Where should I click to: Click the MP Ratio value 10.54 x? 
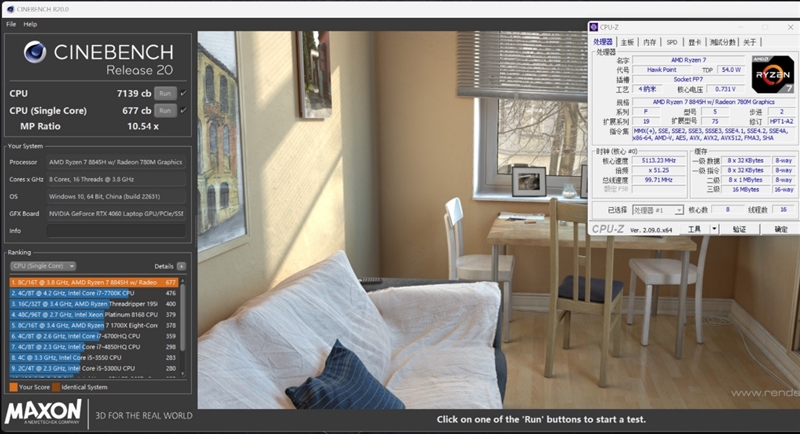pyautogui.click(x=143, y=126)
